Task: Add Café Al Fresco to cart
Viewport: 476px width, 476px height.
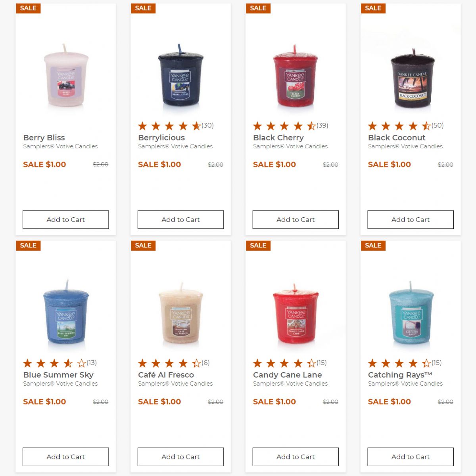Action: pos(180,457)
